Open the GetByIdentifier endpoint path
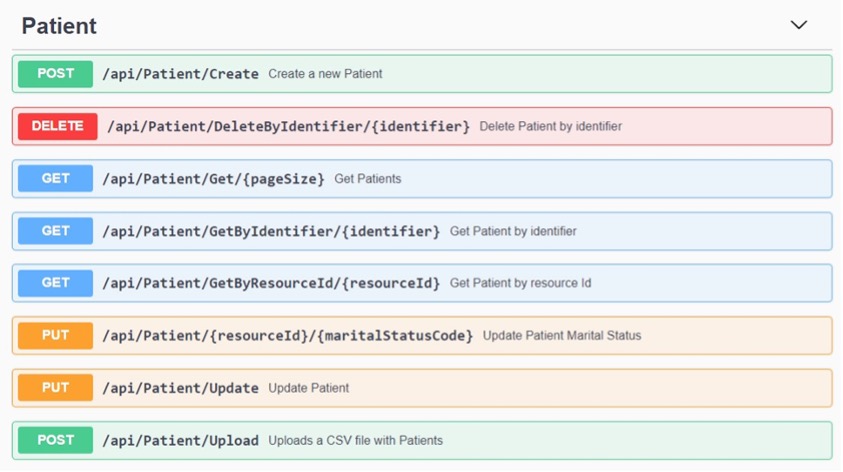This screenshot has width=843, height=472. 271,231
